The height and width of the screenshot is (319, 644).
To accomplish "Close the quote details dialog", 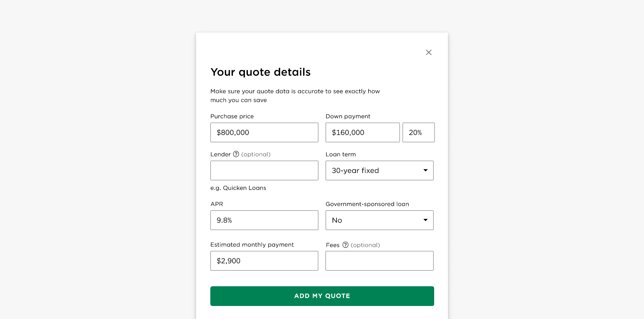I will pos(429,52).
